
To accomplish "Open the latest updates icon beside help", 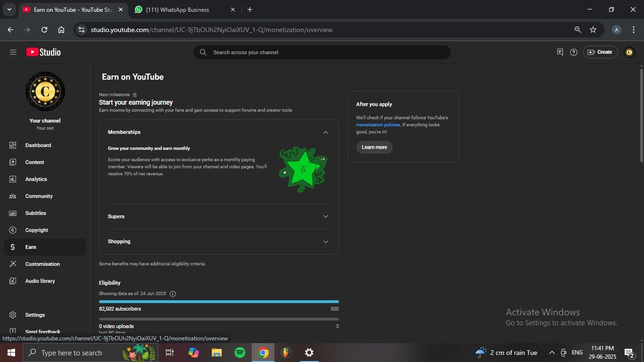I will tap(560, 52).
